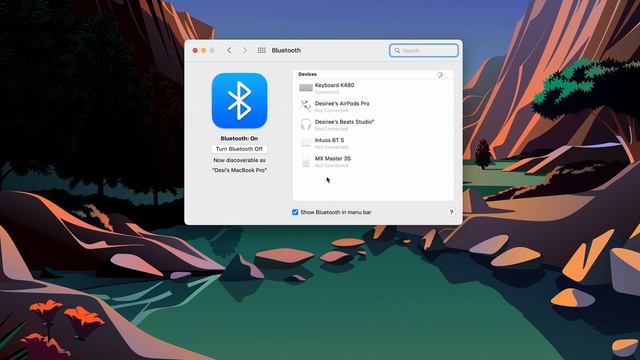
Task: Select MX Master 3S row
Action: tap(373, 162)
